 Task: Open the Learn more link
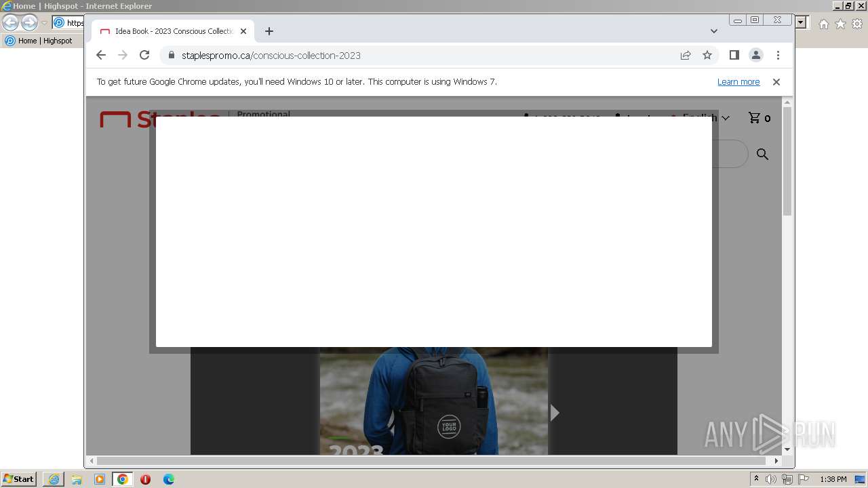coord(738,82)
